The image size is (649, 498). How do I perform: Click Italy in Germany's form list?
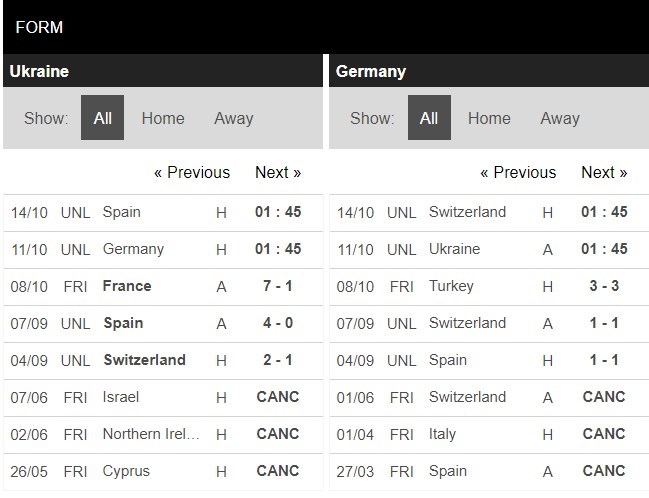[442, 434]
